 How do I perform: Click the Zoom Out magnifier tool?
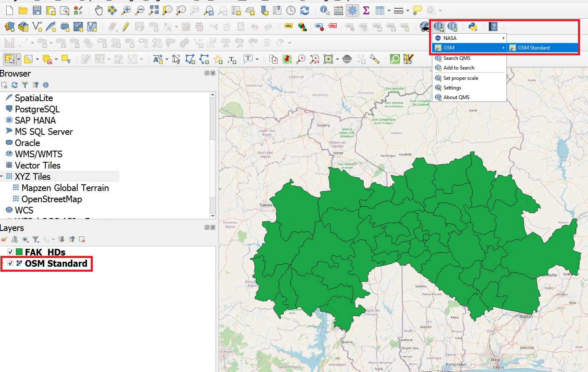point(140,10)
